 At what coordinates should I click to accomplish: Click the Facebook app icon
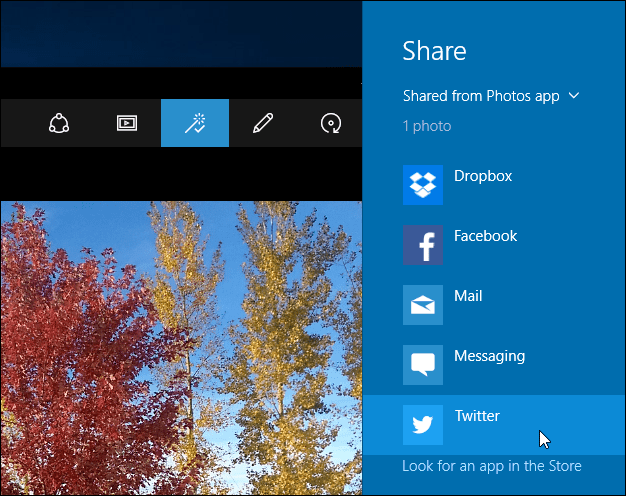(423, 245)
